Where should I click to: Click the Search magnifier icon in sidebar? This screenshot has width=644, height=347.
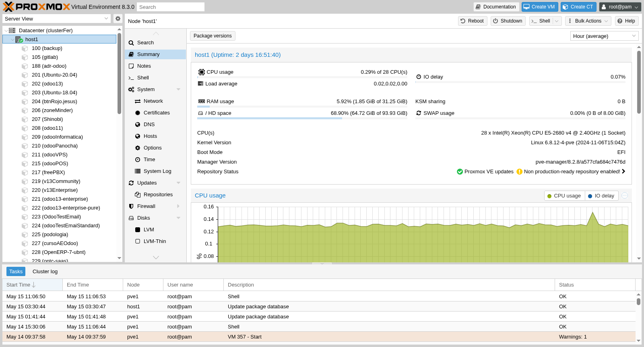click(131, 43)
